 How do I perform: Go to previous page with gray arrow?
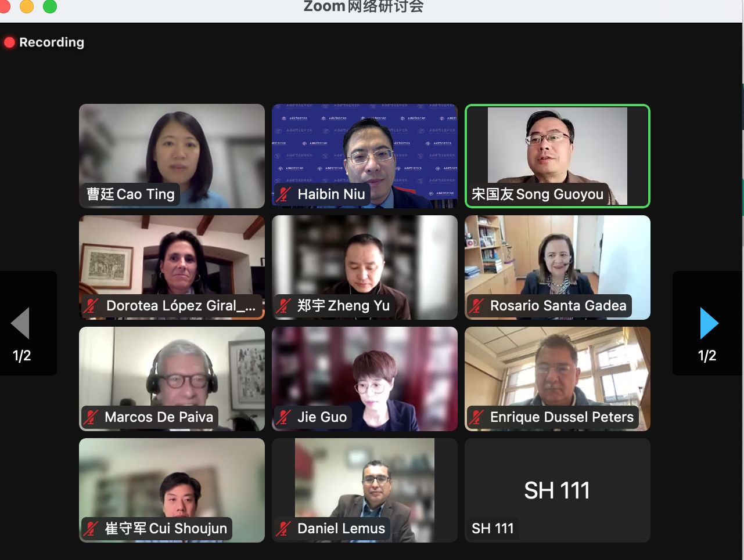point(20,323)
